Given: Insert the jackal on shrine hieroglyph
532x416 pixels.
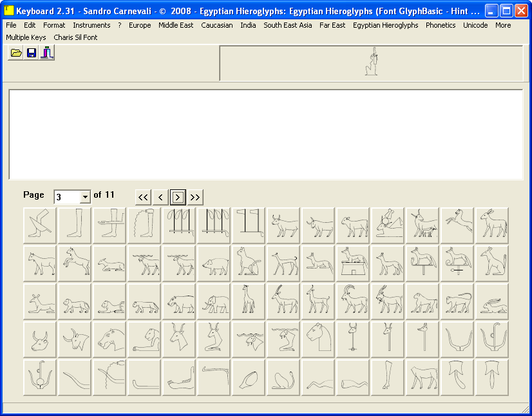Looking at the screenshot, I should click(x=353, y=263).
